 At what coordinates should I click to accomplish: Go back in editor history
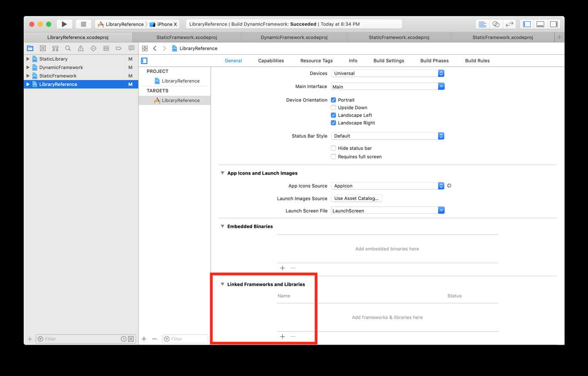click(155, 48)
